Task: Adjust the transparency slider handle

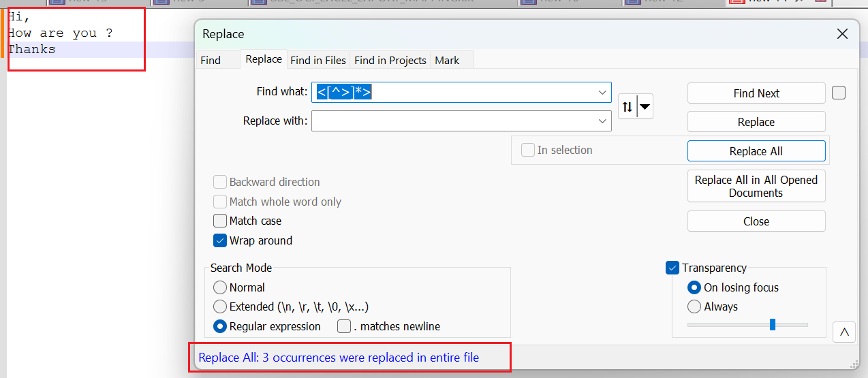Action: point(773,324)
